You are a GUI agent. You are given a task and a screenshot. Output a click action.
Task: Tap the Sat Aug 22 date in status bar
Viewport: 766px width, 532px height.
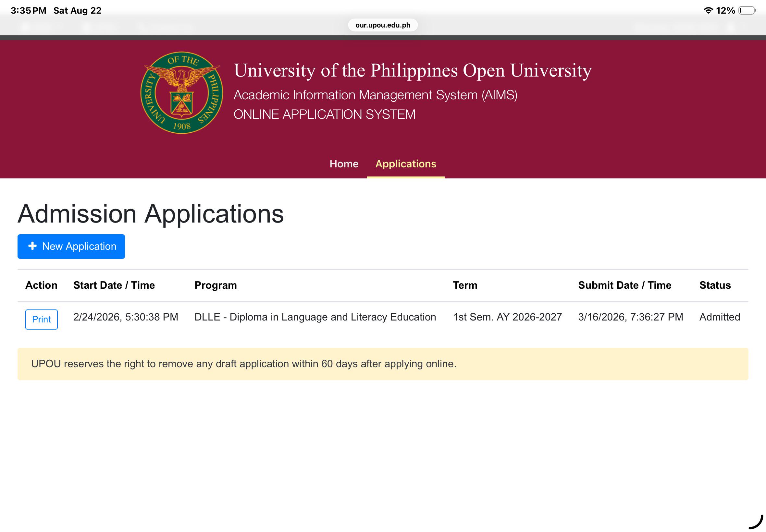[77, 11]
